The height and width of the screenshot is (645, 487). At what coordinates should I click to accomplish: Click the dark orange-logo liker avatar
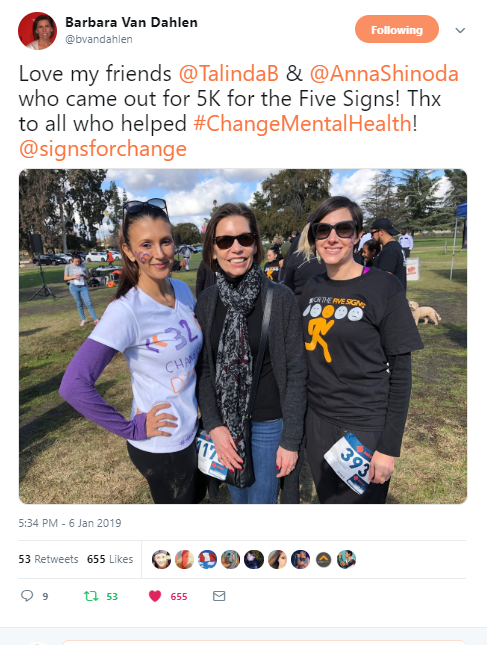(323, 559)
